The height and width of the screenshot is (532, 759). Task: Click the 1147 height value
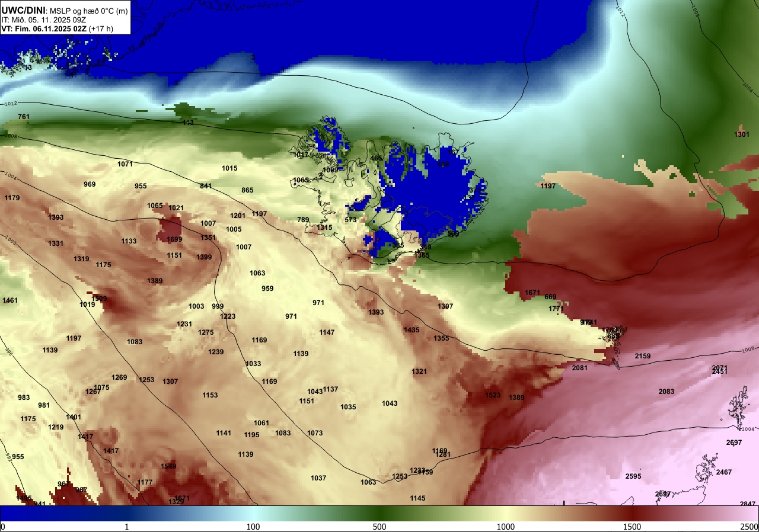coord(327,332)
